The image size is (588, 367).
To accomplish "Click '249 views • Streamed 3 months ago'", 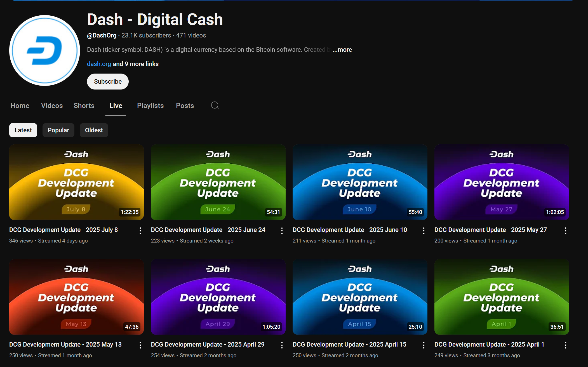I will pyautogui.click(x=477, y=355).
